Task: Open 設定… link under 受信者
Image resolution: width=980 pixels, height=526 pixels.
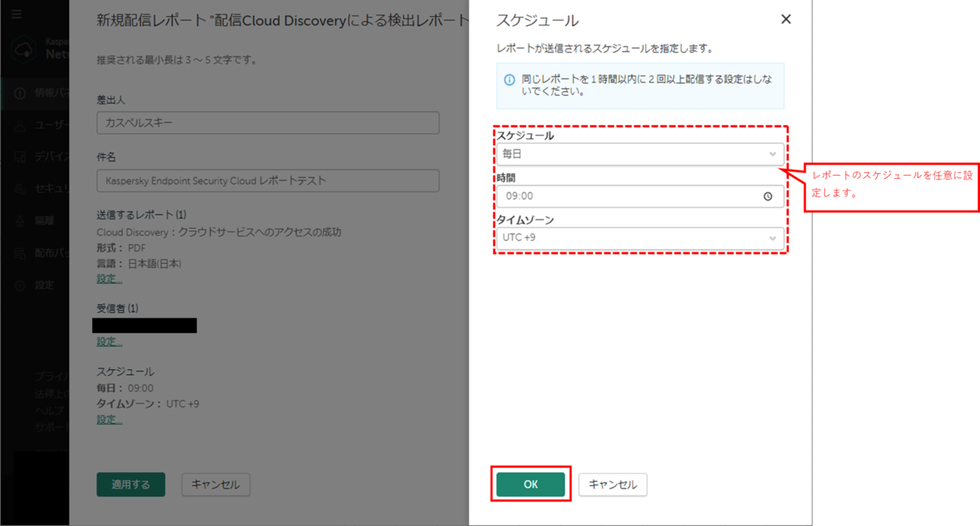Action: tap(109, 341)
